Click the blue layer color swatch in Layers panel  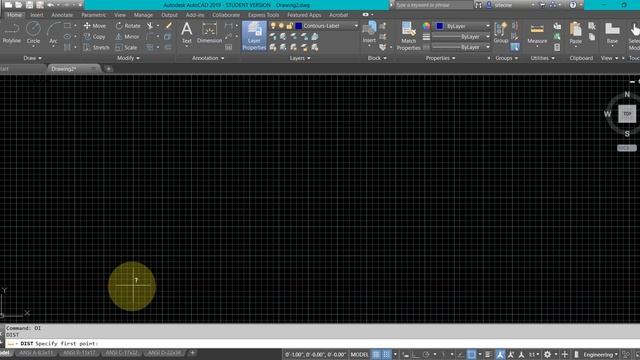299,26
